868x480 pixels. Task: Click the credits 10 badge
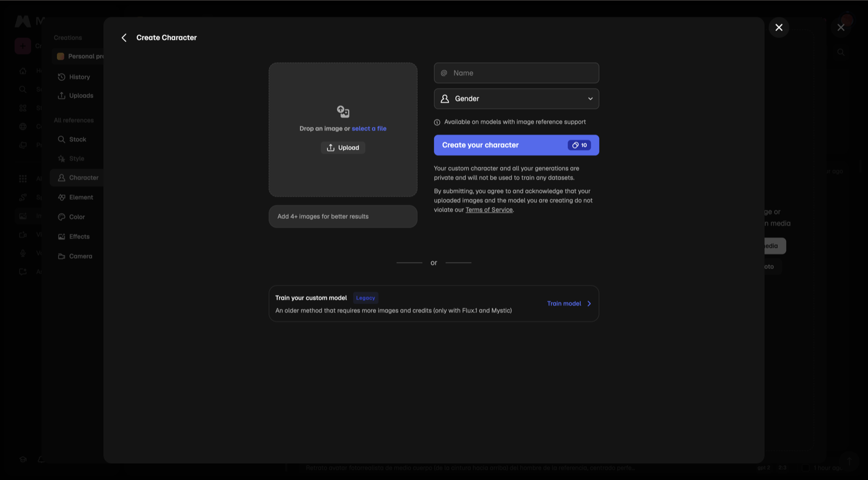pyautogui.click(x=579, y=145)
